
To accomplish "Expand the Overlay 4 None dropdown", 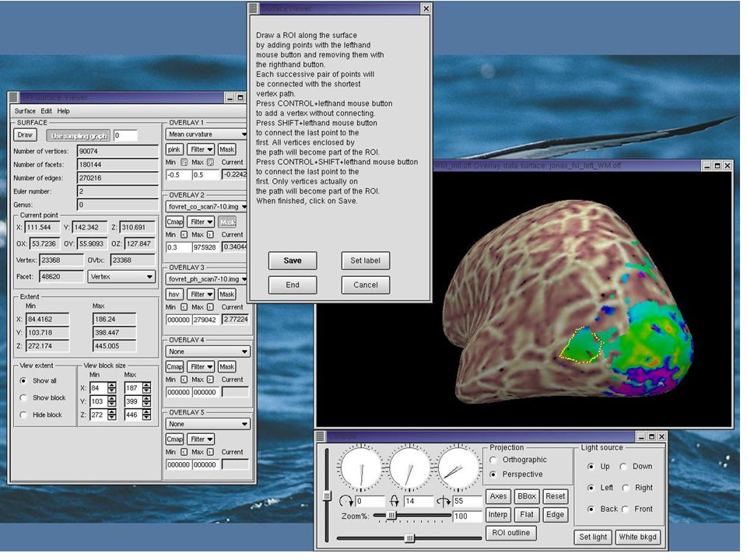I will 208,352.
